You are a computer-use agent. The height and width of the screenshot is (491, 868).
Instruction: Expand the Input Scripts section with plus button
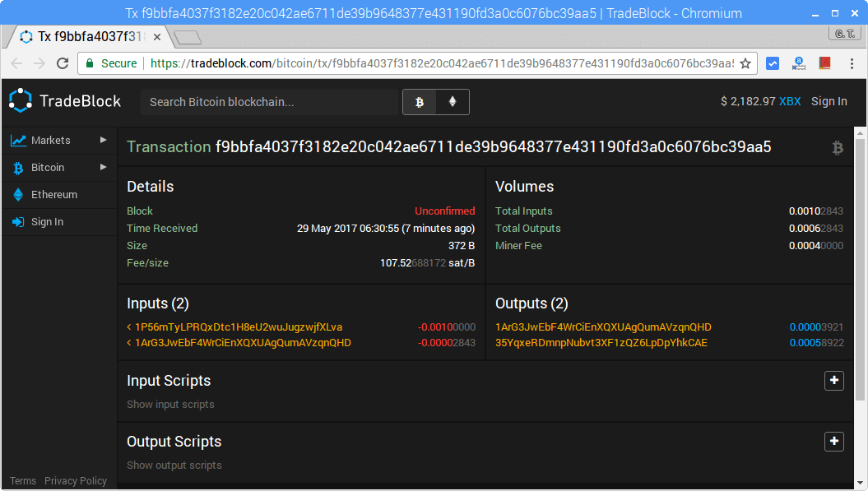click(x=834, y=381)
